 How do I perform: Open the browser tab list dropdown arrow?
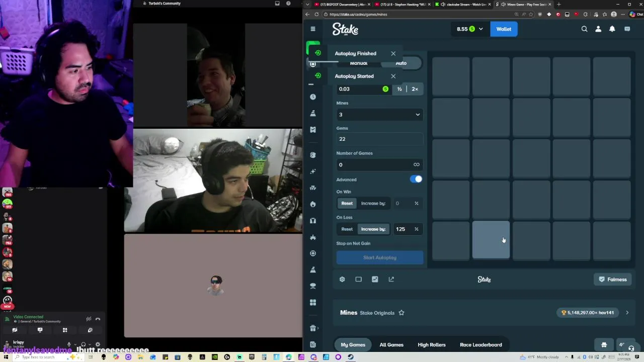307,5
